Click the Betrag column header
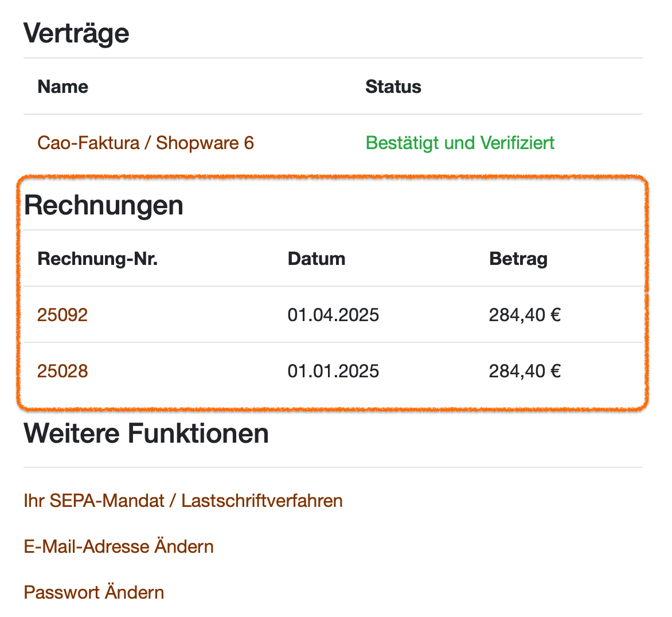This screenshot has height=617, width=672. 518,259
